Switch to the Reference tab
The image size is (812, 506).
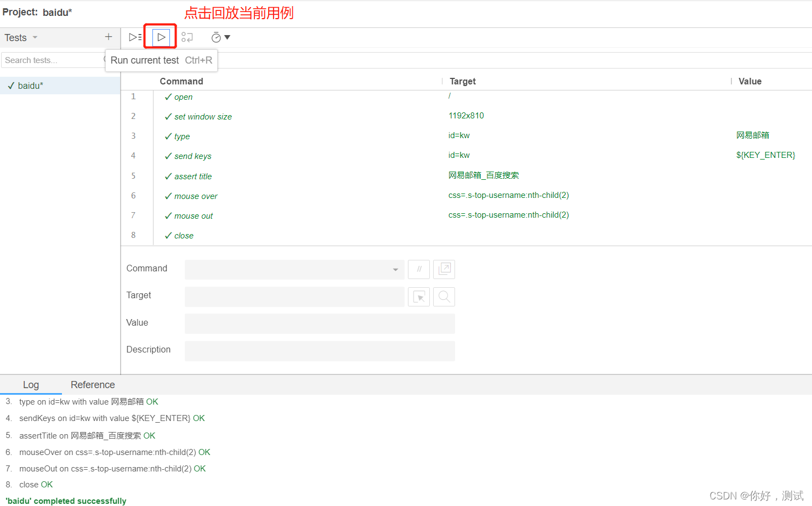point(92,384)
